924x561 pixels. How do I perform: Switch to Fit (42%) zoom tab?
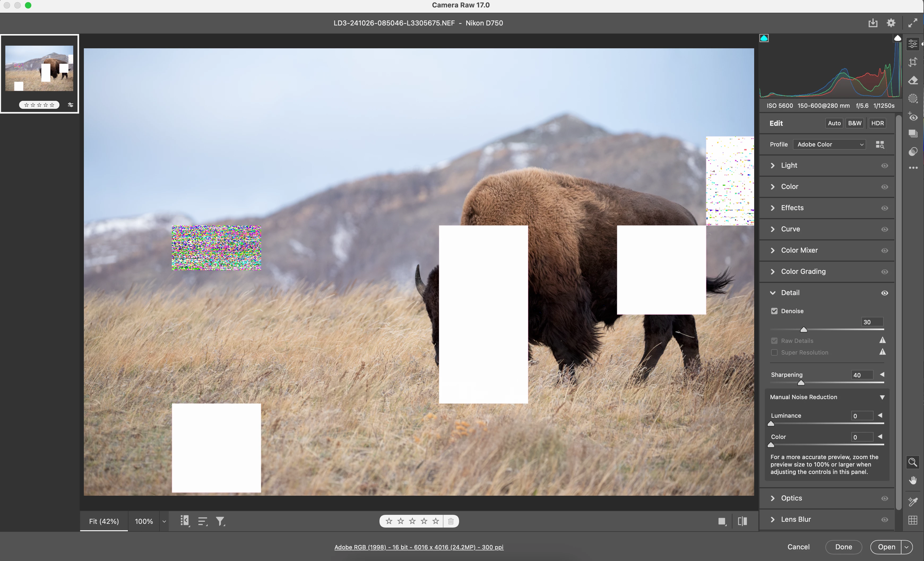[x=104, y=521]
